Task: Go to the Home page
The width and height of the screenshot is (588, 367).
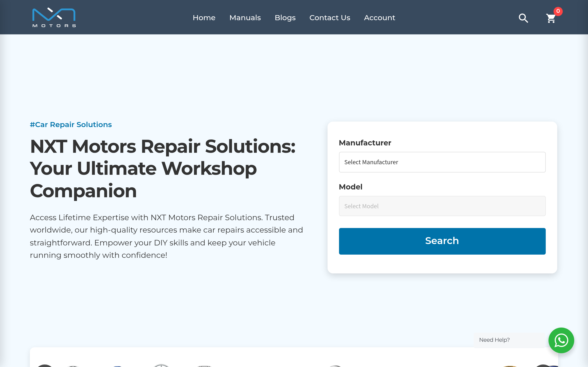Action: click(204, 17)
